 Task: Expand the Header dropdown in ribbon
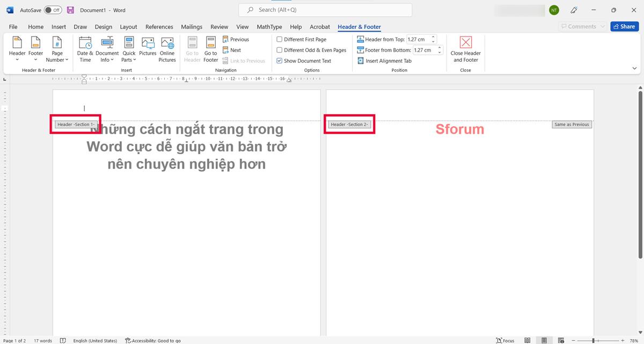coord(17,60)
